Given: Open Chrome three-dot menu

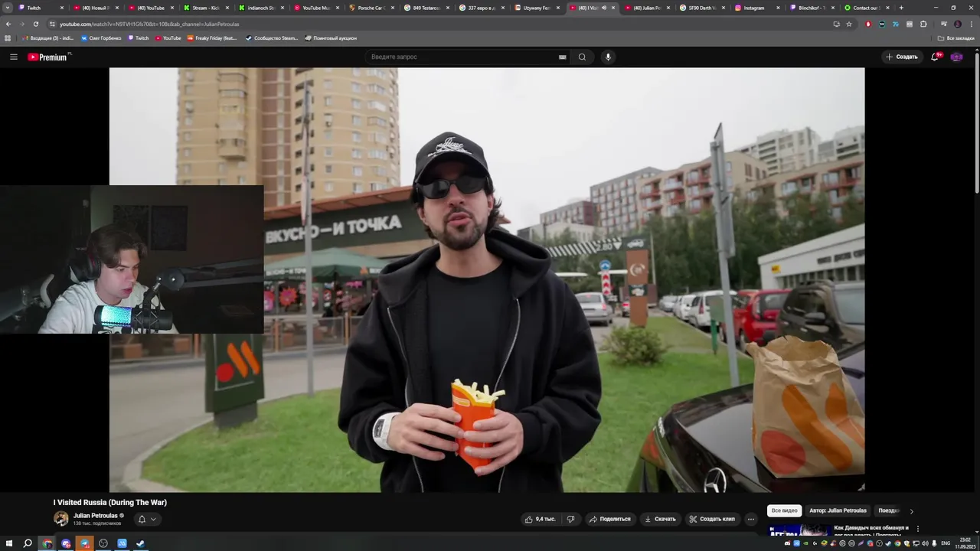Looking at the screenshot, I should (972, 24).
